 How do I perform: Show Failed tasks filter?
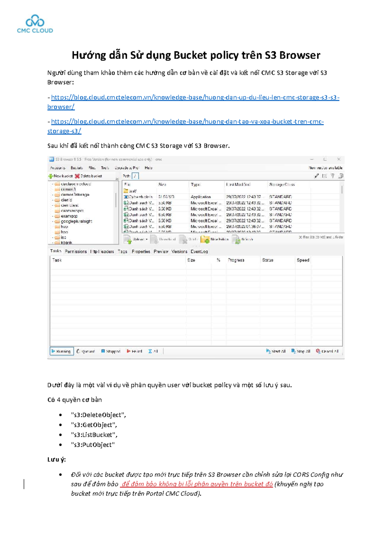click(134, 351)
